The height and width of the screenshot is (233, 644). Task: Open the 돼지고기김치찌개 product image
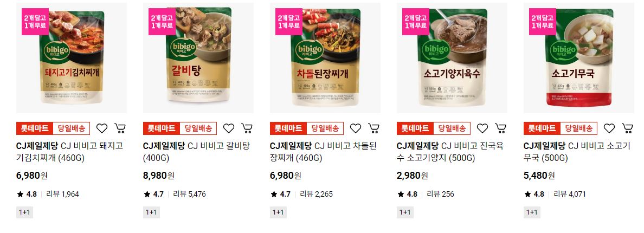pos(72,58)
